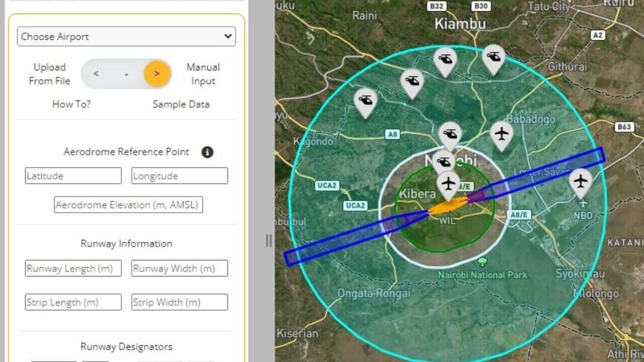Click the small NBO airport map icon
Viewport: 644px width, 362px height.
[583, 204]
